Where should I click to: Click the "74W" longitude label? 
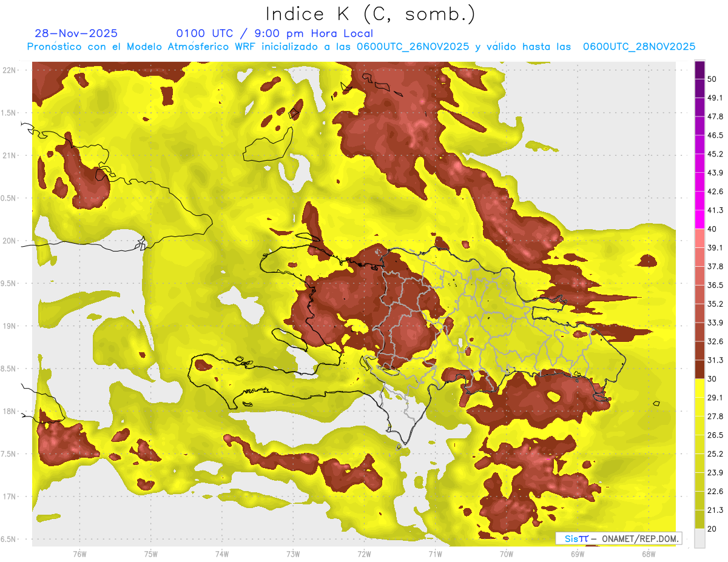coord(221,554)
